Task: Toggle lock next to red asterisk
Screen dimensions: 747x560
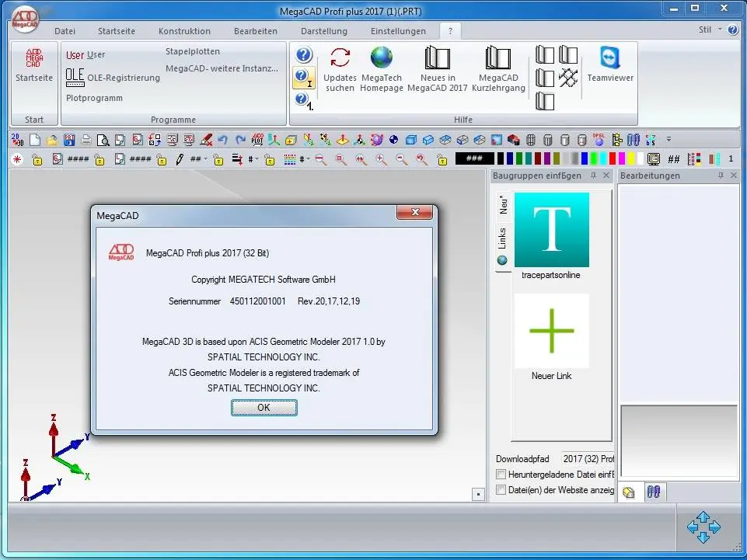Action: (x=37, y=160)
